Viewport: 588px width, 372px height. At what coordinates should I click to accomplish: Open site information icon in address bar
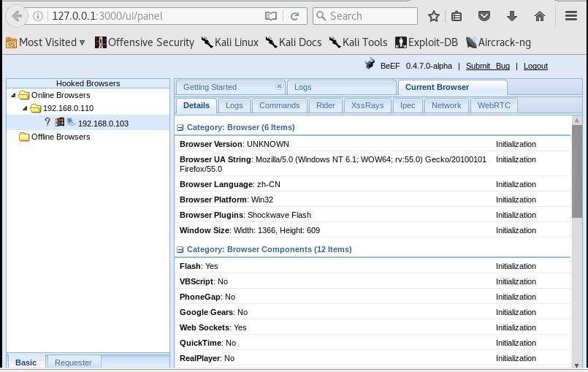pos(37,16)
